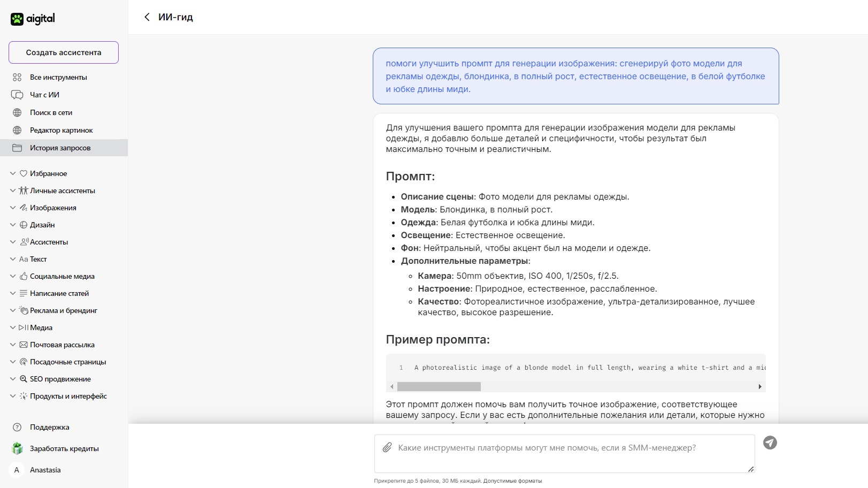Screen dimensions: 868x488
Task: Send message with the paper plane icon
Action: (x=770, y=443)
